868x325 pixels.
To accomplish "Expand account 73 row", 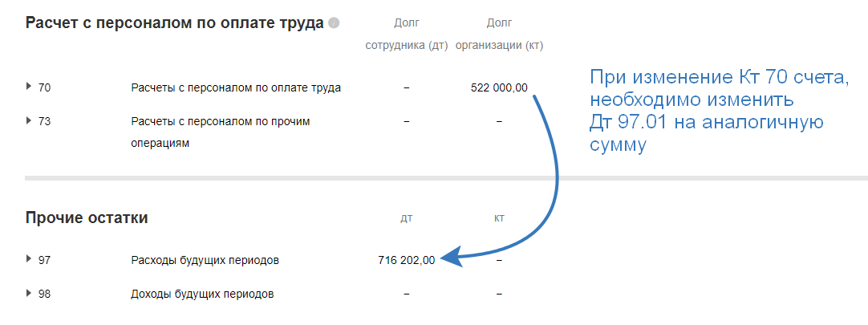I will [29, 120].
